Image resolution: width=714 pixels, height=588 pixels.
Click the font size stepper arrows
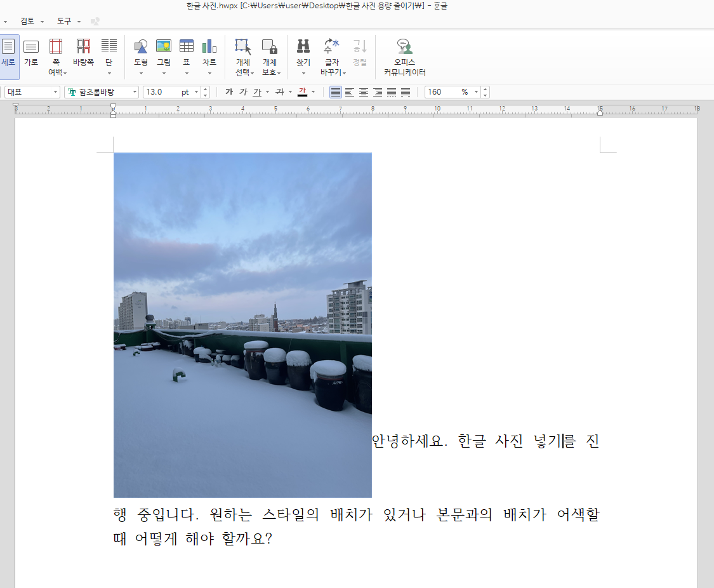[x=206, y=92]
